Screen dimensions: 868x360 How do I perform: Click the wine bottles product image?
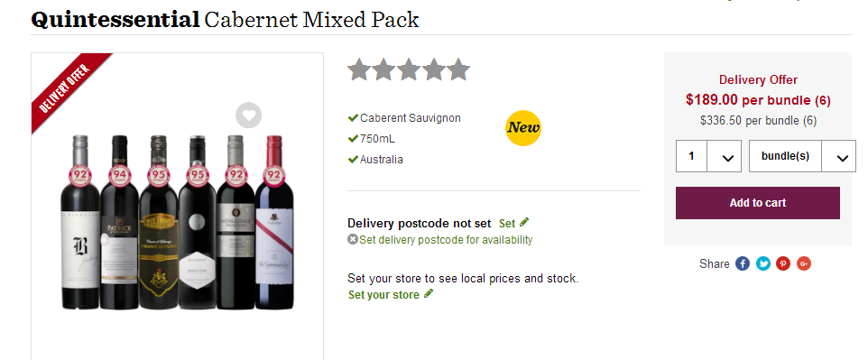(x=177, y=222)
